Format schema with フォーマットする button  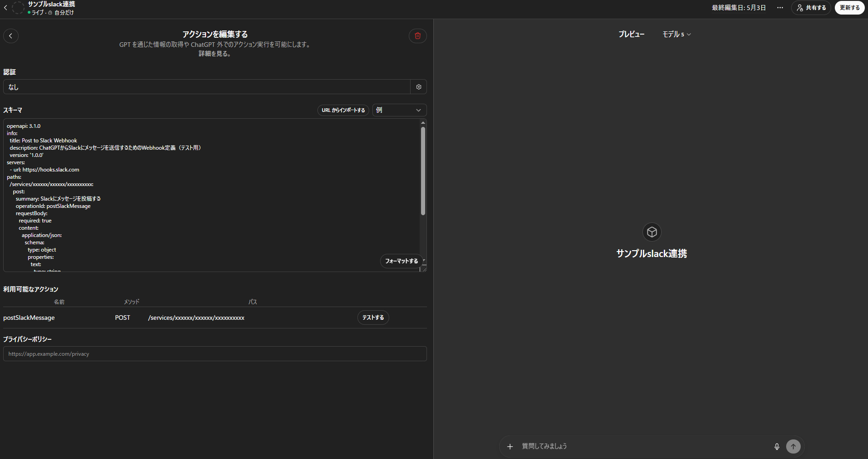401,261
